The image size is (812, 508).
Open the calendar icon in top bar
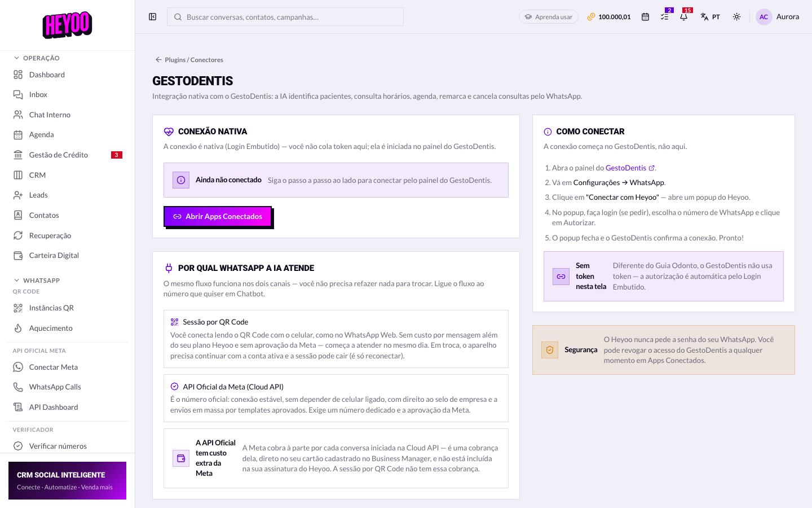tap(645, 17)
